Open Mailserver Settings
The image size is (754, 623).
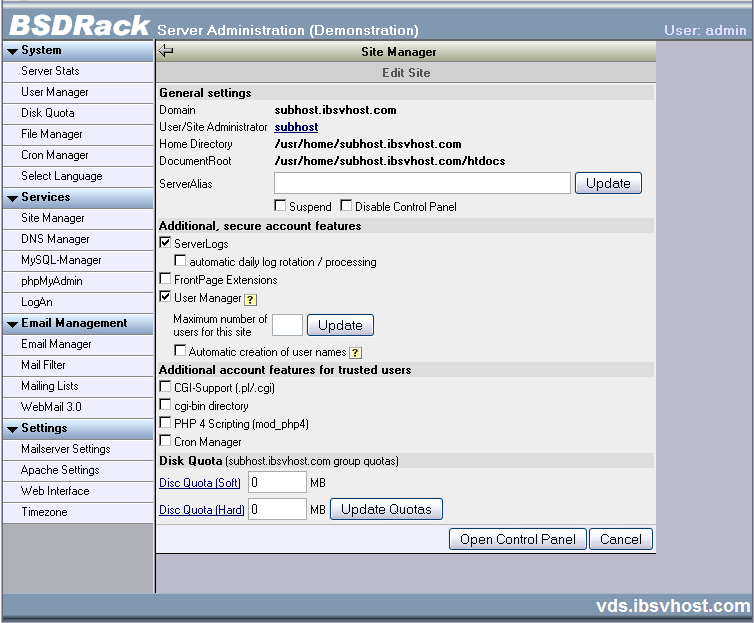(78, 449)
